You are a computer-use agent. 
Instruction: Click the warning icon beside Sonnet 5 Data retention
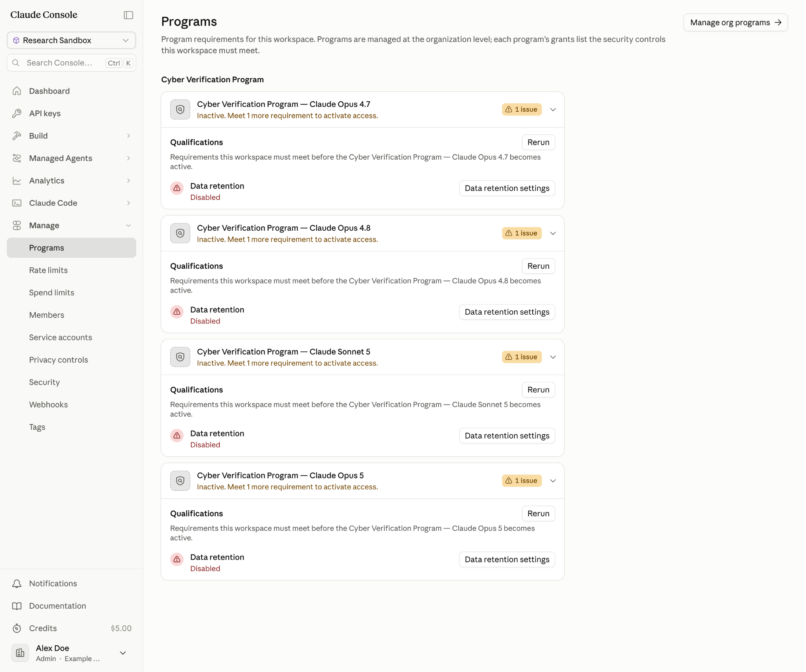177,436
